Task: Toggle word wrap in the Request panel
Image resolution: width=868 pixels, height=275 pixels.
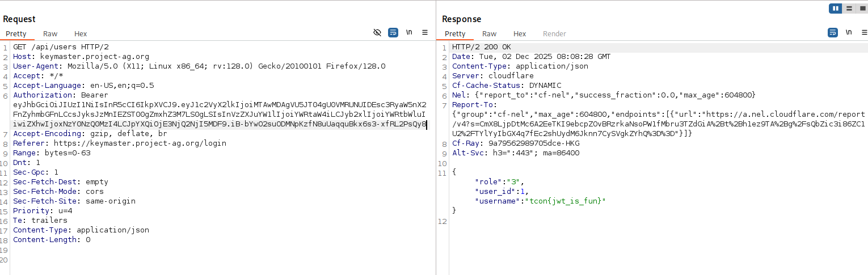Action: point(393,33)
